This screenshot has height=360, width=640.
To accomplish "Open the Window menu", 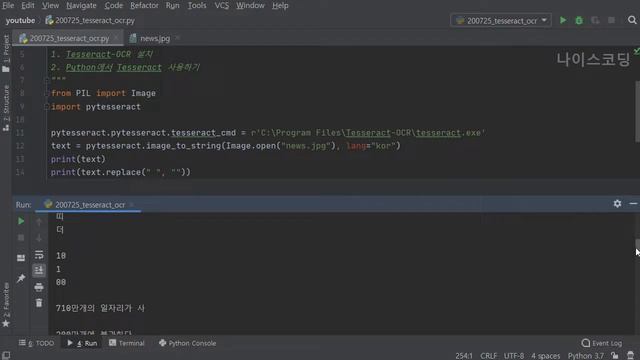I will point(250,5).
